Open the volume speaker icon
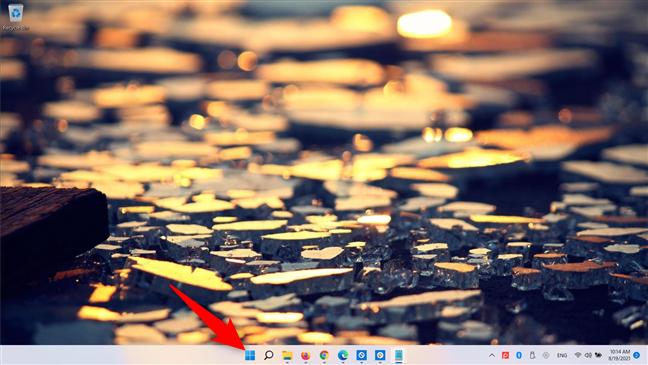Image resolution: width=648 pixels, height=365 pixels. (x=588, y=355)
